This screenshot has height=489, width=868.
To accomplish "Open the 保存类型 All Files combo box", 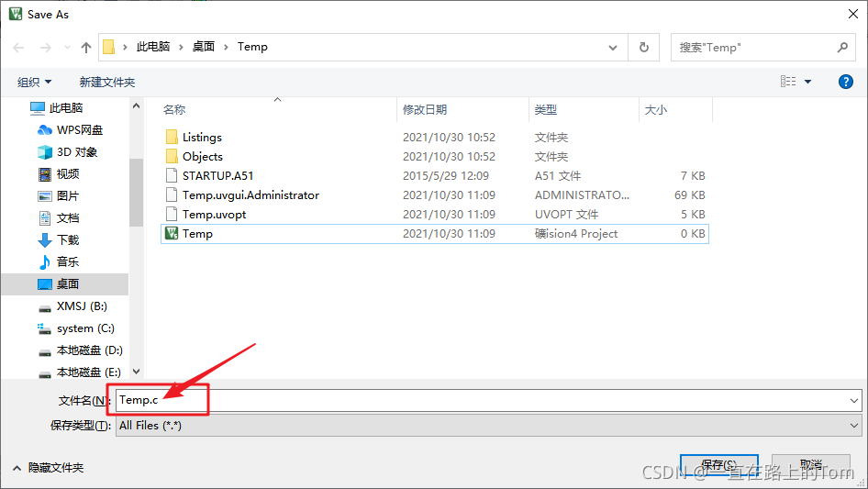I will tap(488, 426).
